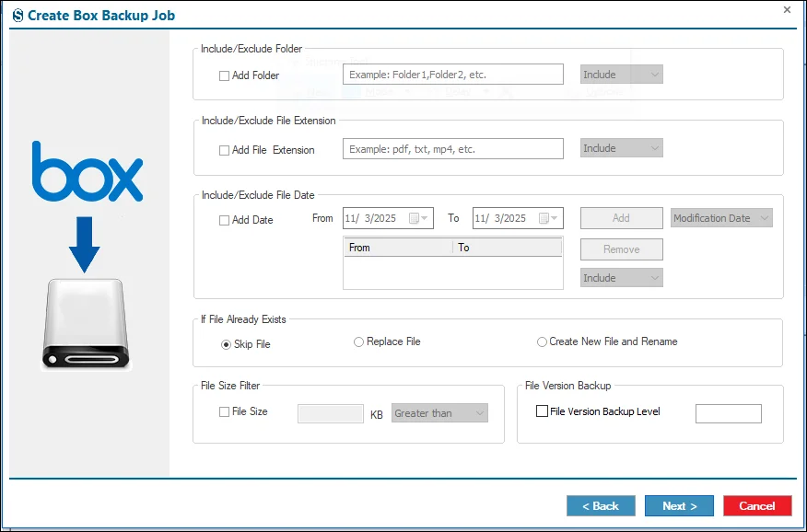
Task: Open the To date calendar picker icon
Action: tap(547, 218)
